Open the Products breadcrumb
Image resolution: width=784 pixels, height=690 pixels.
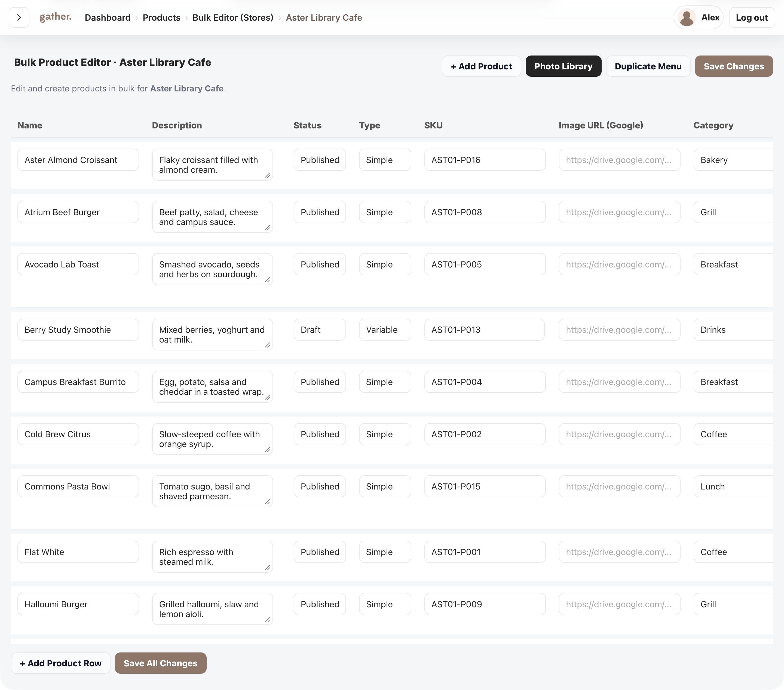[x=161, y=18]
